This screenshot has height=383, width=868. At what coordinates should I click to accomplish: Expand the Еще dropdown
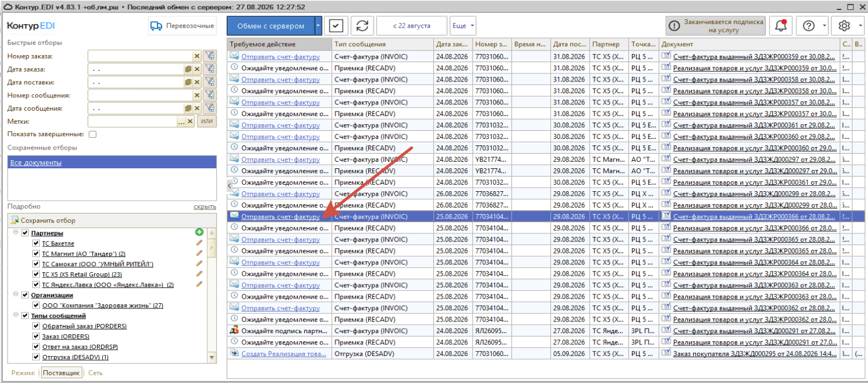[463, 26]
